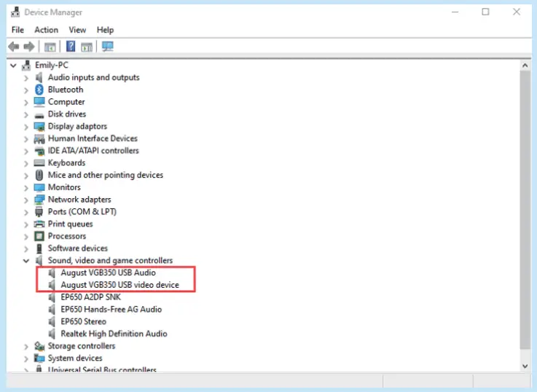Expand the Storage controllers category

pyautogui.click(x=26, y=347)
